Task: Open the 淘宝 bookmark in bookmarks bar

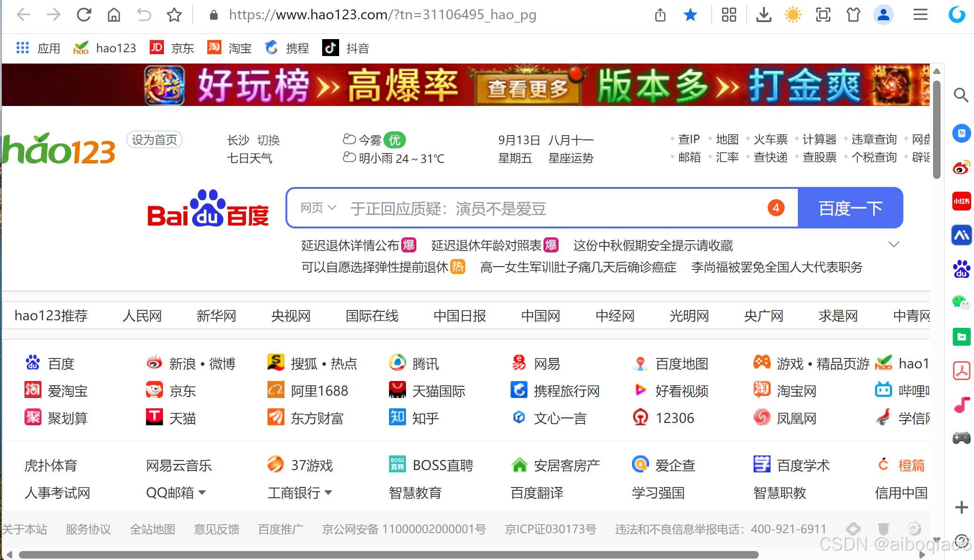Action: point(229,48)
